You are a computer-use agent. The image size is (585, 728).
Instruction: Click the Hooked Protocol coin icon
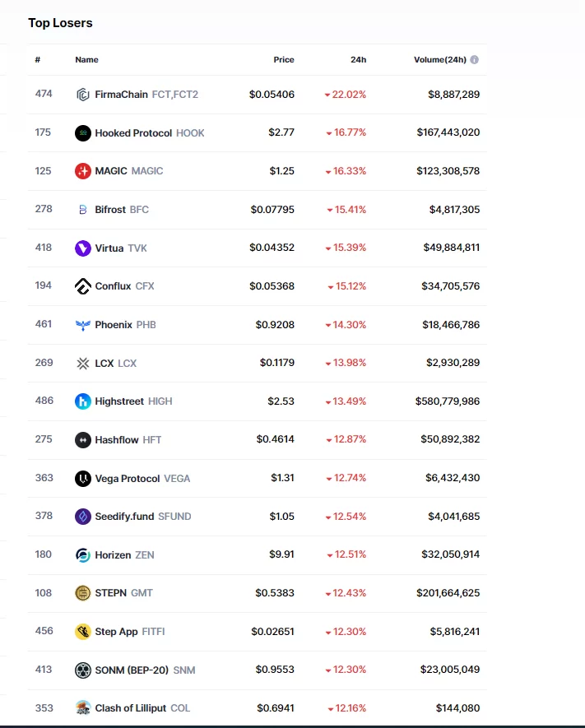point(82,133)
